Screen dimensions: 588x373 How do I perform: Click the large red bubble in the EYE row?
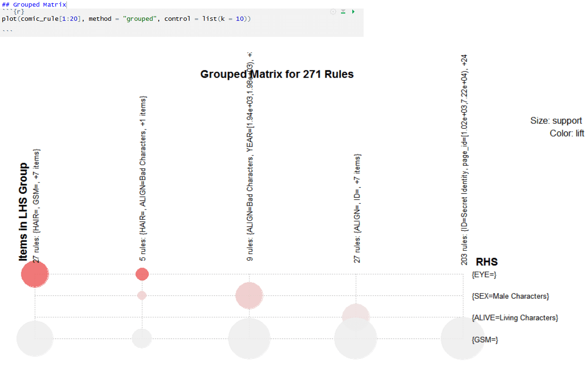pyautogui.click(x=35, y=274)
